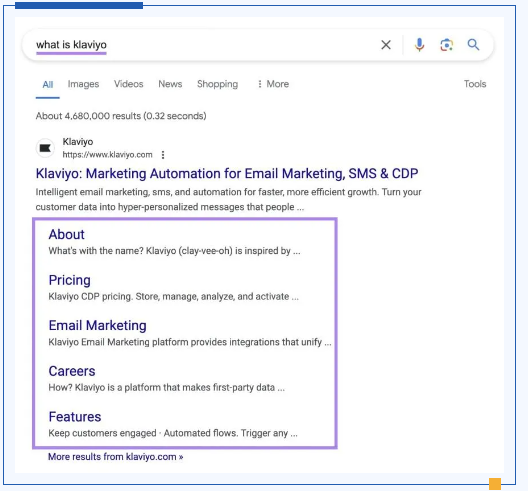The width and height of the screenshot is (528, 491).
Task: Click the 'Klaviyo Email Marketing platform provides' snippet
Action: 190,342
